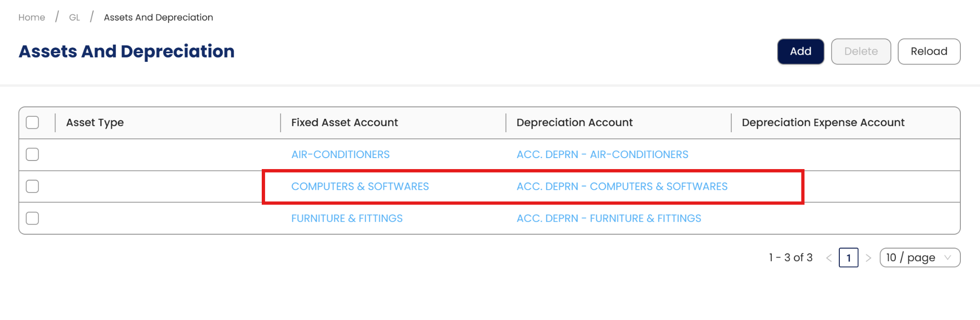980x320 pixels.
Task: Check the FURNITURE & FITTINGS row checkbox
Action: coord(33,218)
